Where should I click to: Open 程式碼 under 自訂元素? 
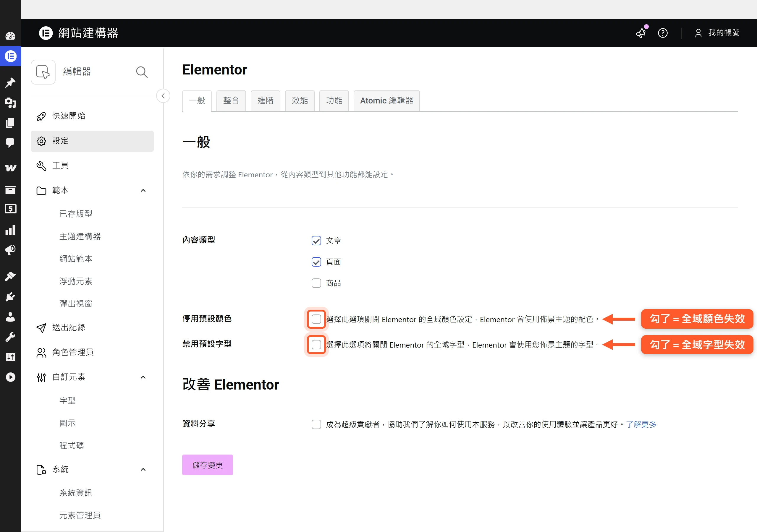(72, 445)
